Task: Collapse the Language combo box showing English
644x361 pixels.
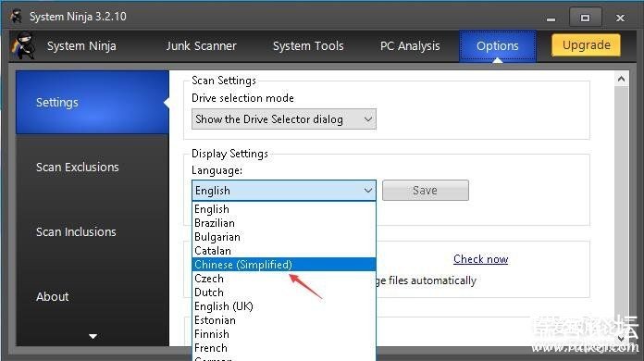Action: click(284, 191)
